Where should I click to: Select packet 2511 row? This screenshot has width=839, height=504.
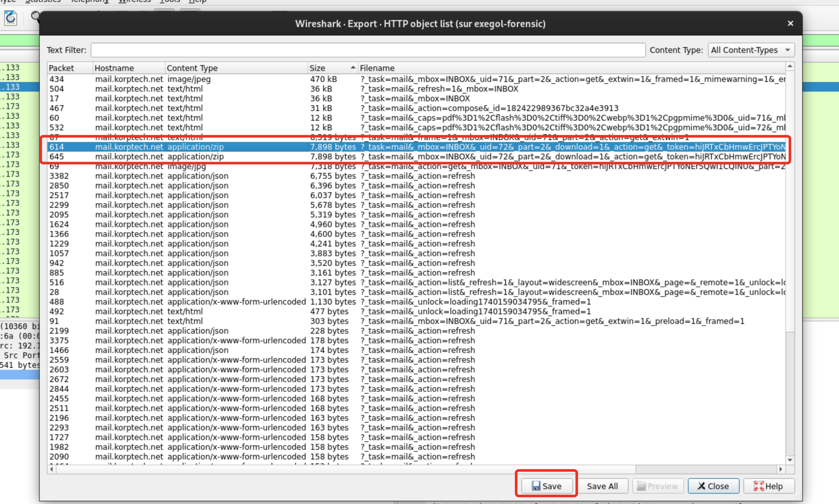coord(416,408)
